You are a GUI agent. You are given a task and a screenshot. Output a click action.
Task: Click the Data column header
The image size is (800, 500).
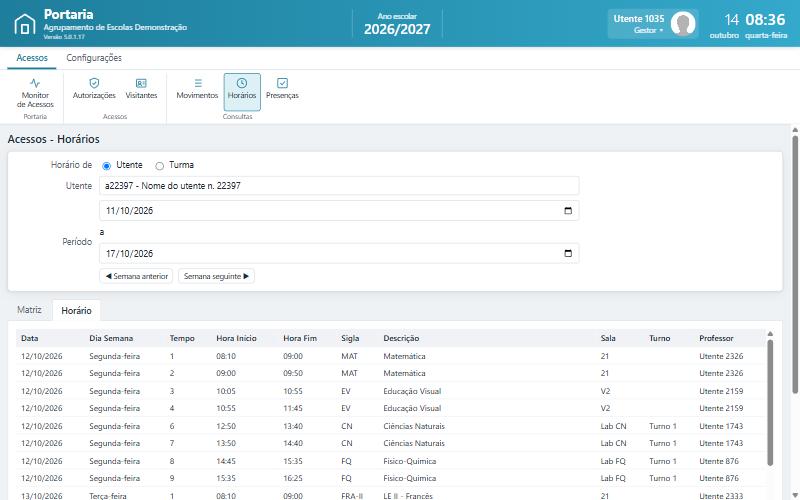point(30,338)
